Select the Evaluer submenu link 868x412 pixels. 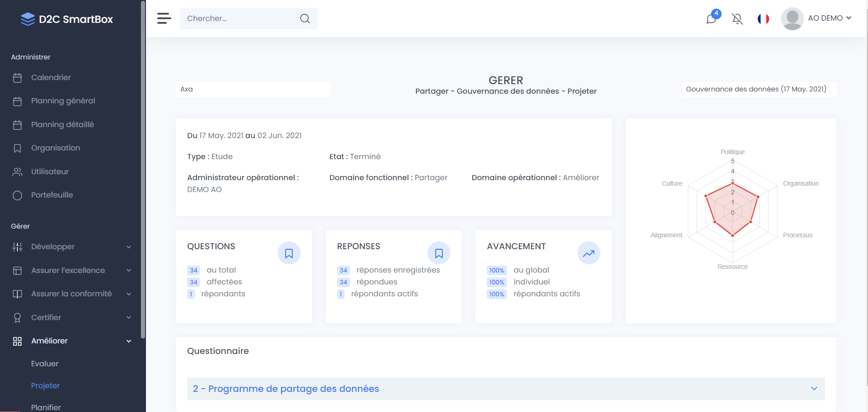click(x=45, y=364)
